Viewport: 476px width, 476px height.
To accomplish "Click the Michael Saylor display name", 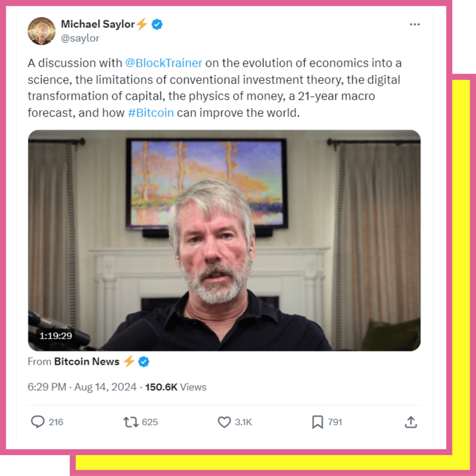I will 98,24.
